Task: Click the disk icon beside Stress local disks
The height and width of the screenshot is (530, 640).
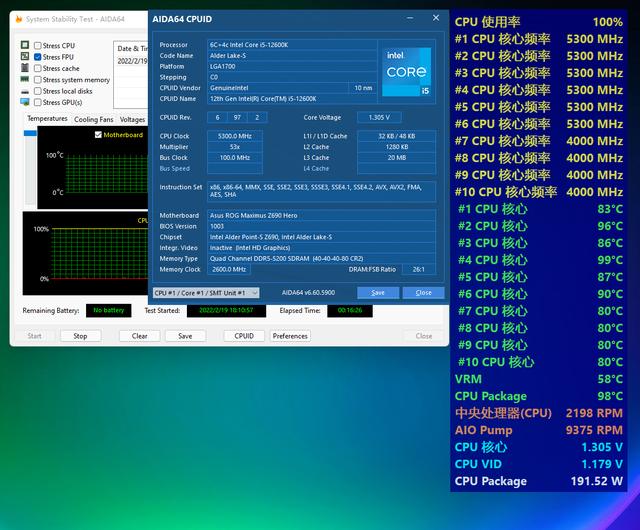Action: pyautogui.click(x=25, y=91)
